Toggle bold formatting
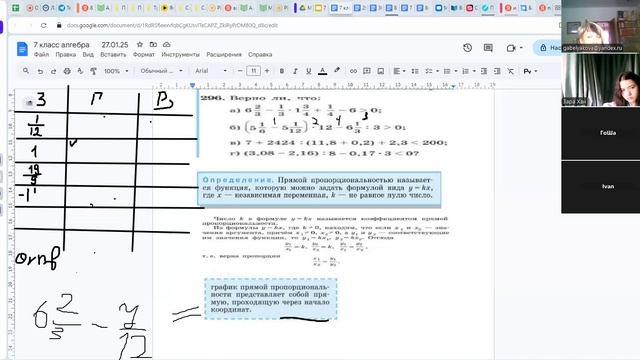 point(282,71)
